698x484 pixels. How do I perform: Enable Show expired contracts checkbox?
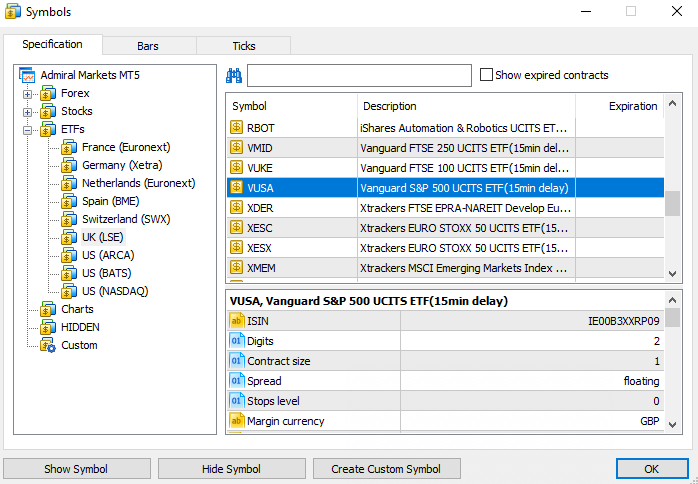[487, 75]
